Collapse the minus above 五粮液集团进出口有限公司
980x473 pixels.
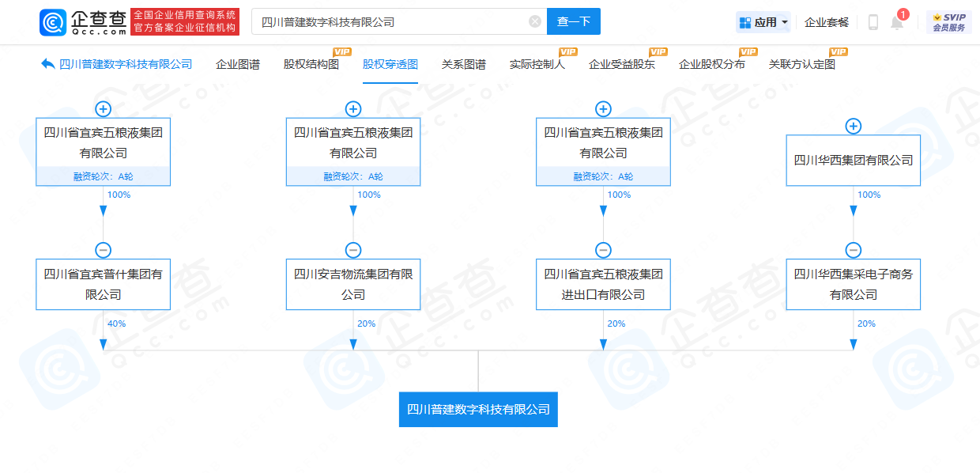[x=603, y=250]
